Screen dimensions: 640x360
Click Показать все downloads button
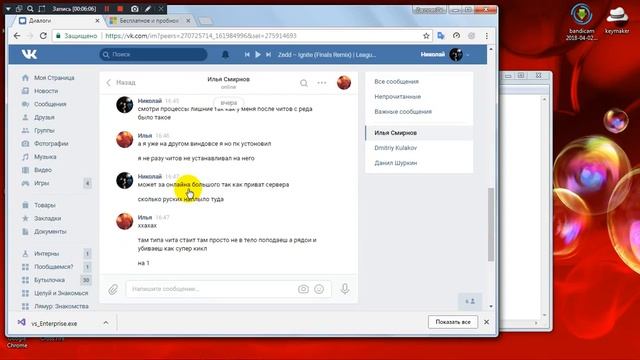tap(453, 322)
